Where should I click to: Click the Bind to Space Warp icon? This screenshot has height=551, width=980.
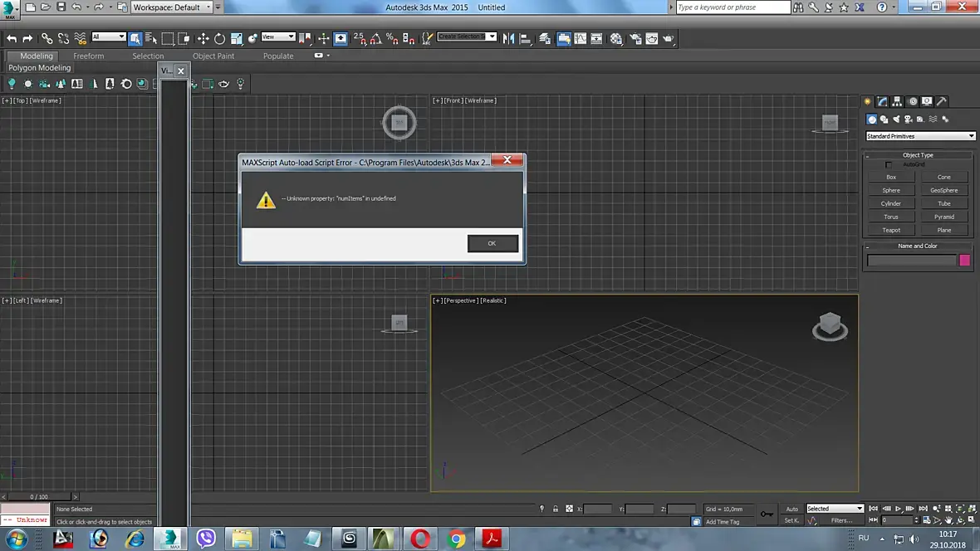pyautogui.click(x=80, y=39)
